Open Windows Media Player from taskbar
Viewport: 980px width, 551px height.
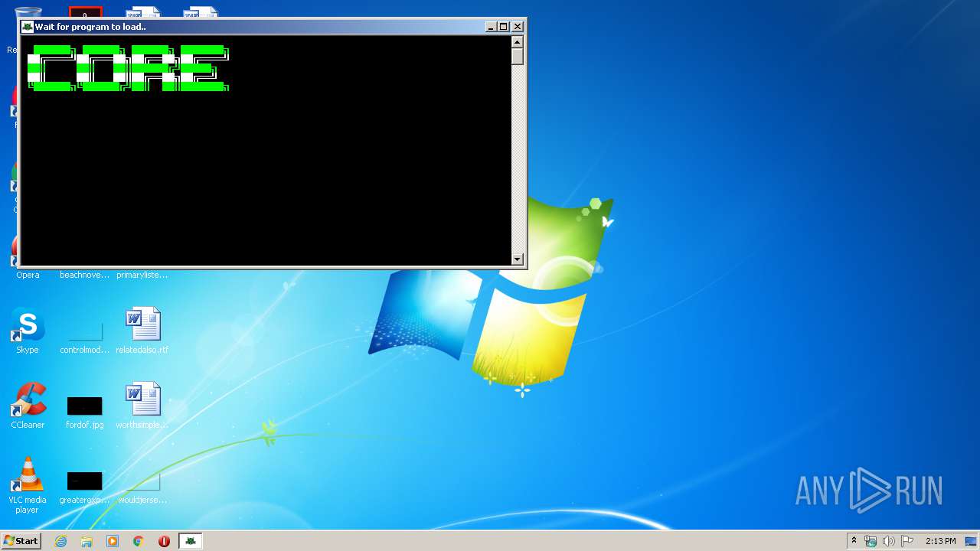click(x=113, y=541)
